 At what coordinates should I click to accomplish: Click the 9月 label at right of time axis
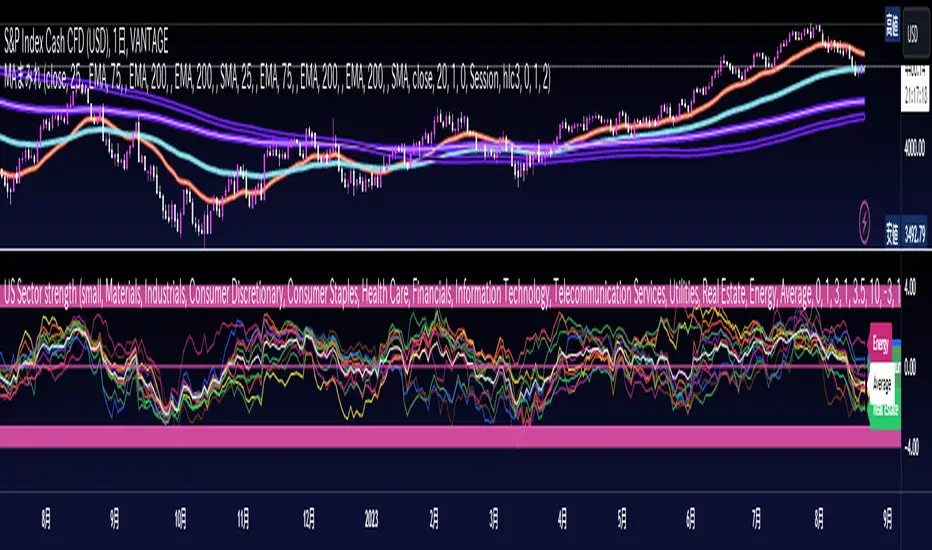point(887,520)
